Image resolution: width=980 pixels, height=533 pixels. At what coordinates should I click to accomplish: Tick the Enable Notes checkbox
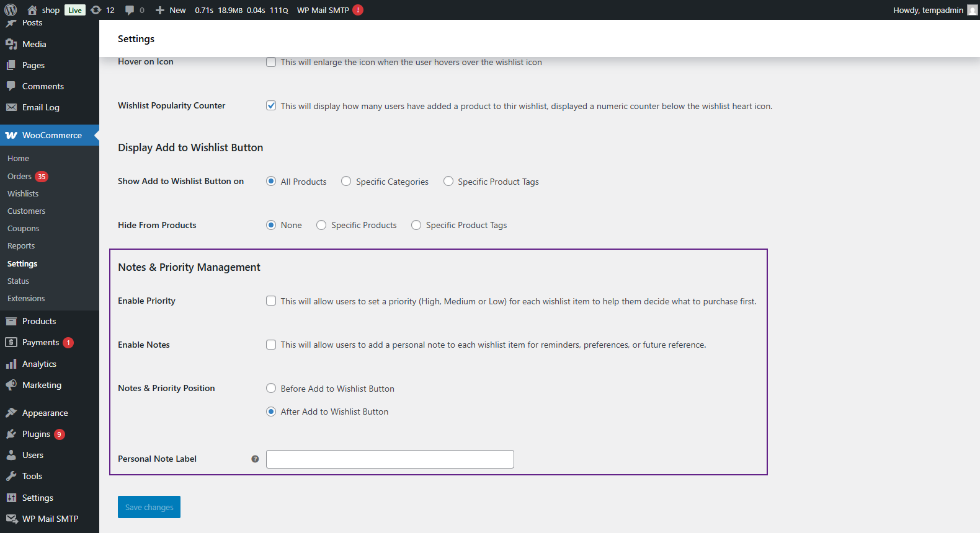point(271,345)
